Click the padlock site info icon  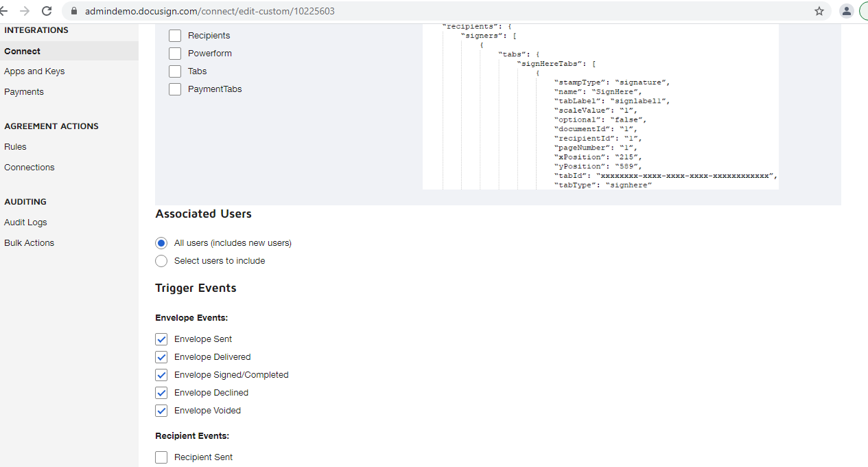coord(74,12)
